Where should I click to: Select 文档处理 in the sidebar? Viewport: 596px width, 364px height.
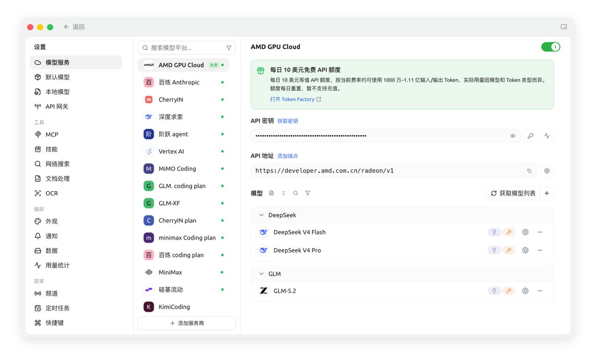(x=76, y=178)
